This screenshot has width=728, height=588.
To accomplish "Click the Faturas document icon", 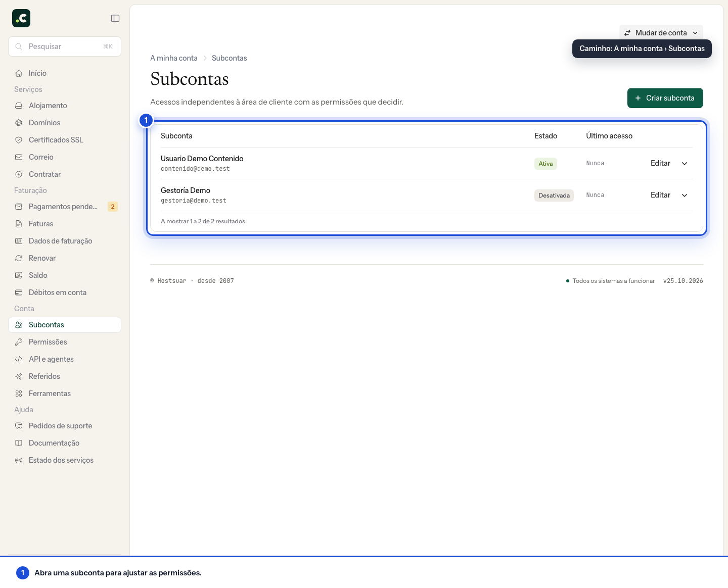I will point(19,224).
